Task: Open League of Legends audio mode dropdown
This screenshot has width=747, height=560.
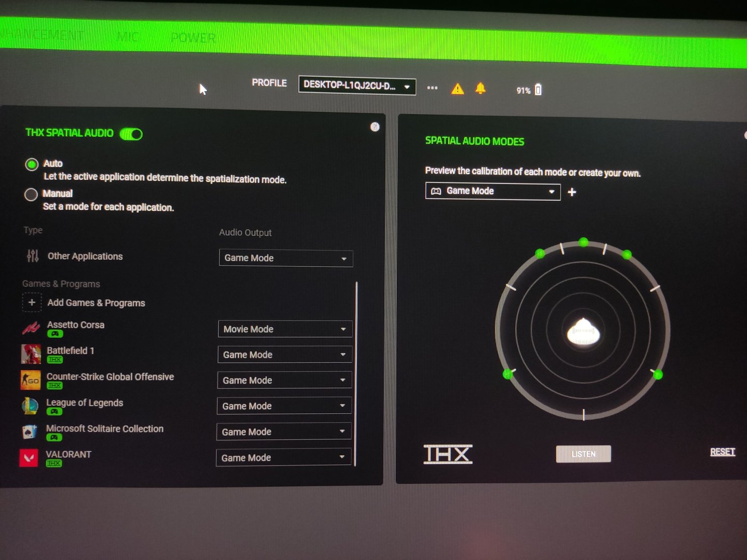Action: (x=284, y=406)
